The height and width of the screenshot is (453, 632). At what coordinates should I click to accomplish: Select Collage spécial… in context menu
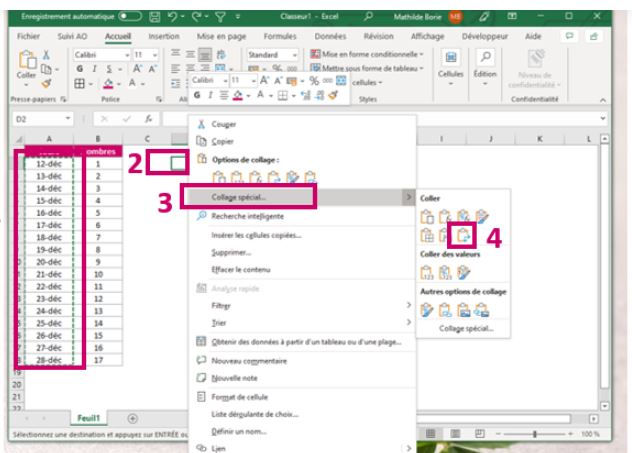coord(302,197)
